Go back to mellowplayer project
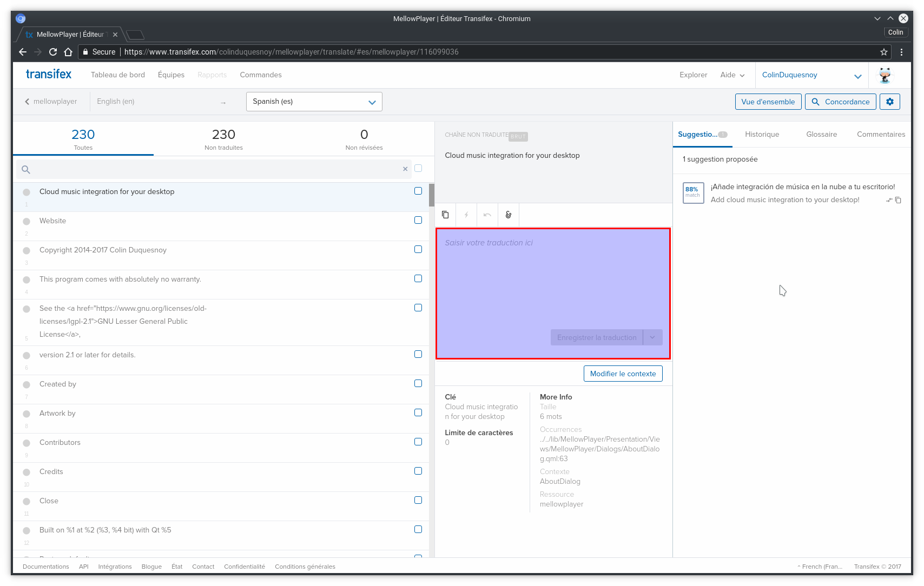Image resolution: width=924 pixels, height=586 pixels. tap(51, 102)
